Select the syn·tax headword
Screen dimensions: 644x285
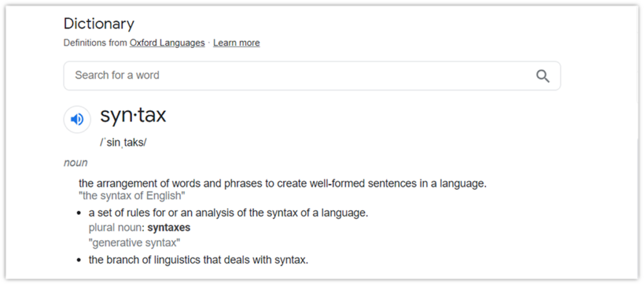click(x=133, y=116)
